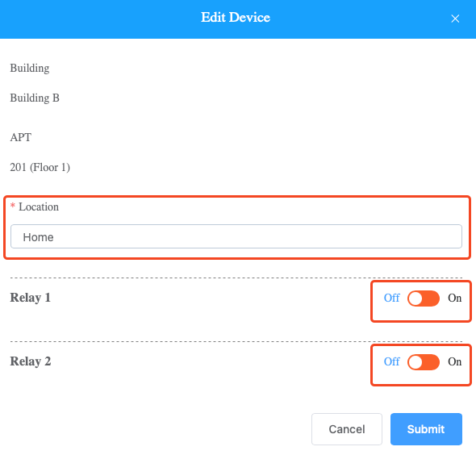
Task: Close the Edit Device dialog with X
Action: pos(455,19)
